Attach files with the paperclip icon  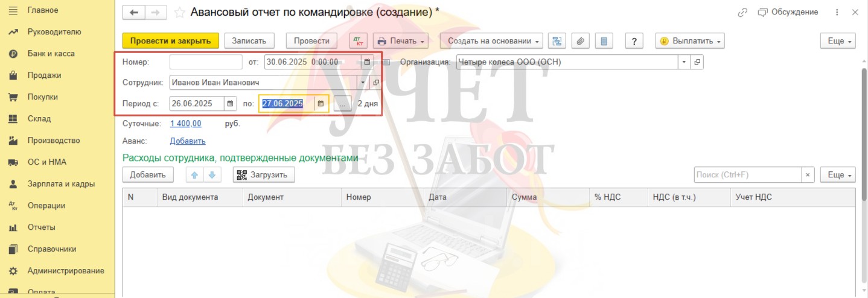pyautogui.click(x=580, y=41)
